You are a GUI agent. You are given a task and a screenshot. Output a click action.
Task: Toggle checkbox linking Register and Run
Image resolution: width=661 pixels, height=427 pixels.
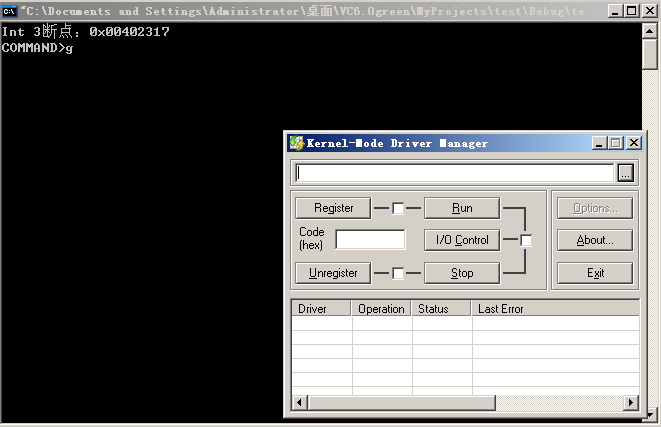click(398, 208)
